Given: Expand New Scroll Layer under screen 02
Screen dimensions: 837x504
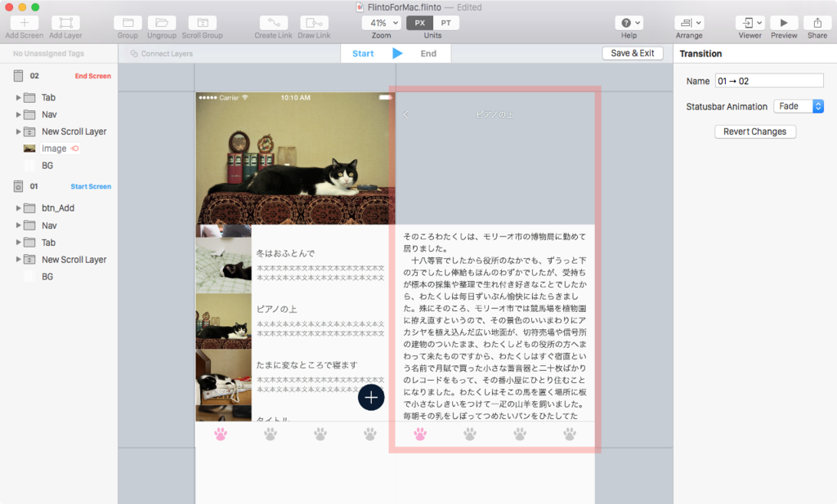Looking at the screenshot, I should point(18,132).
